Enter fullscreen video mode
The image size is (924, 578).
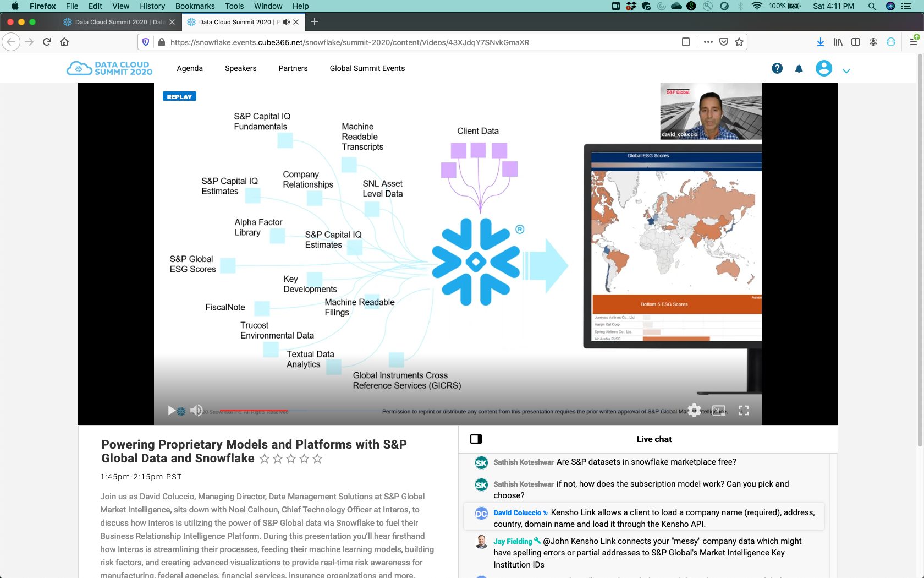tap(744, 410)
